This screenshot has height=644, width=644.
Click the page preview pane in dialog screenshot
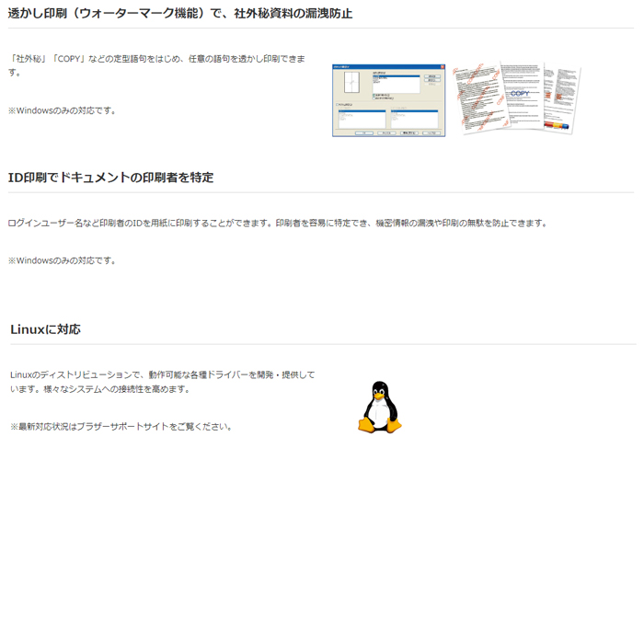click(x=351, y=85)
